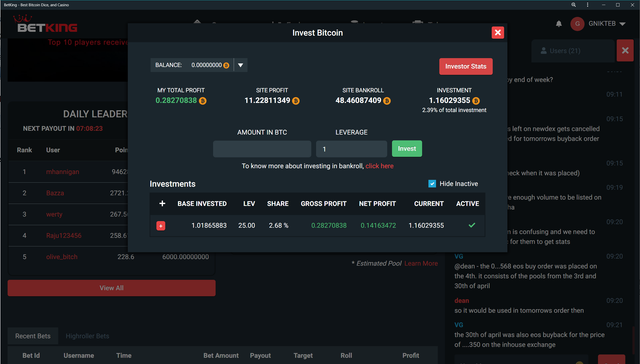The image size is (640, 364).
Task: Follow the Learn More estimated pool link
Action: click(421, 264)
